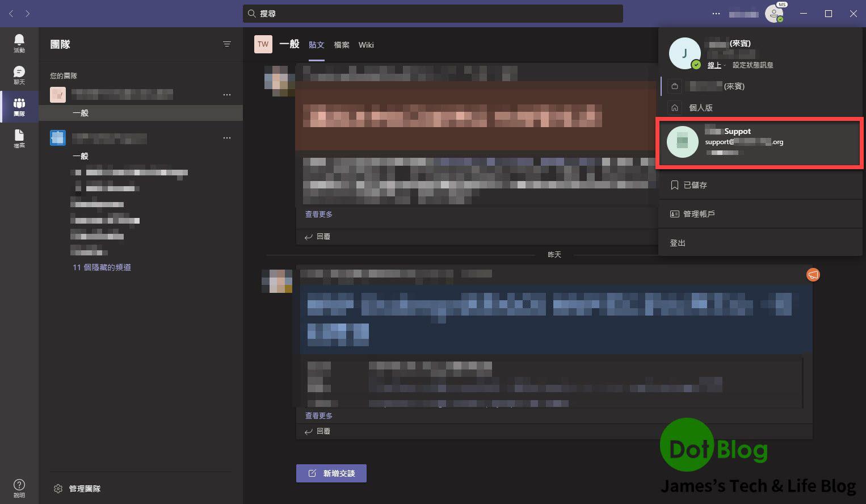Click the Help question mark icon

pos(19,488)
